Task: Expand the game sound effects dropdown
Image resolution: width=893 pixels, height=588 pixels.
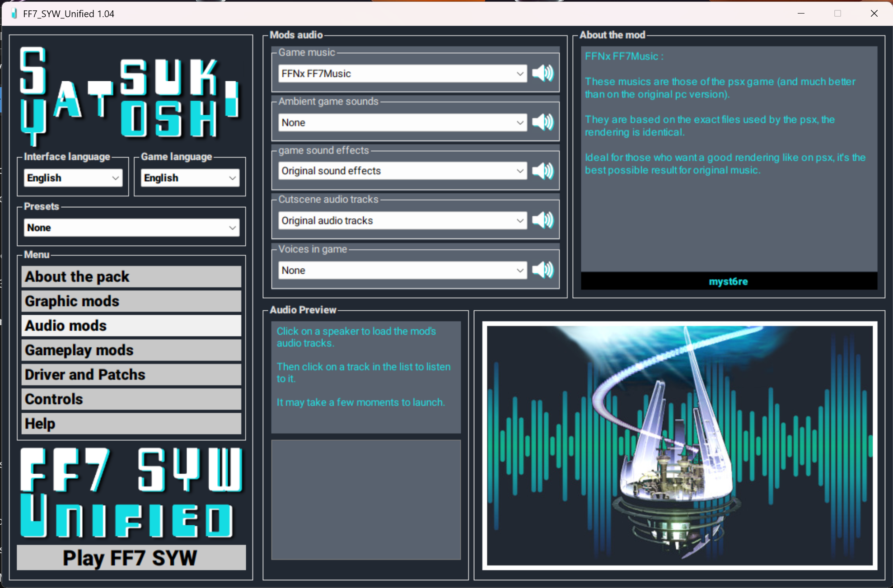Action: (402, 171)
